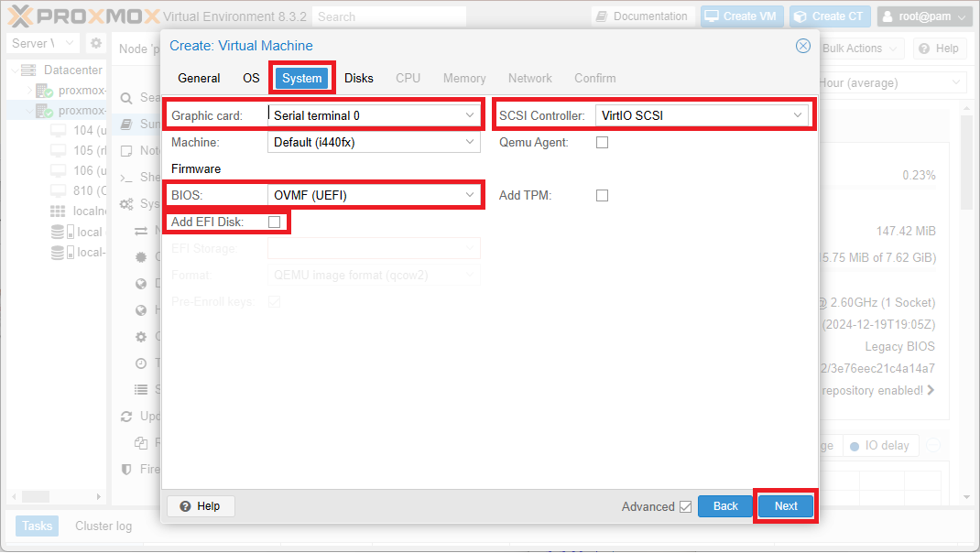
Task: Tick the Add EFI Disk checkbox
Action: click(274, 222)
